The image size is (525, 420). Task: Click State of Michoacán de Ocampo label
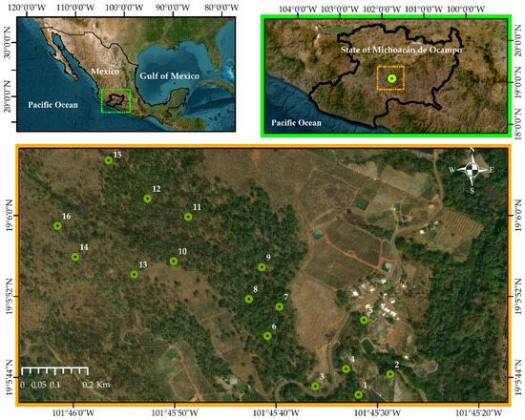(x=401, y=50)
